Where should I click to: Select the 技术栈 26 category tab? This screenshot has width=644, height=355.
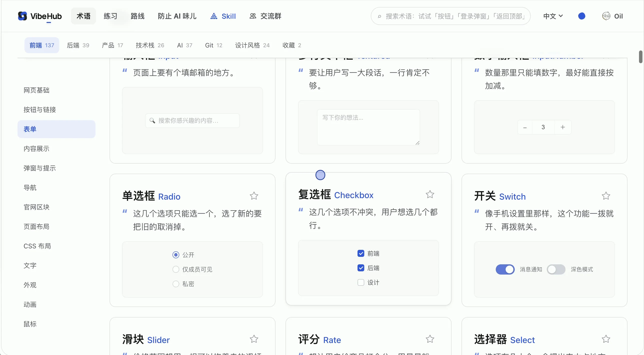point(150,45)
